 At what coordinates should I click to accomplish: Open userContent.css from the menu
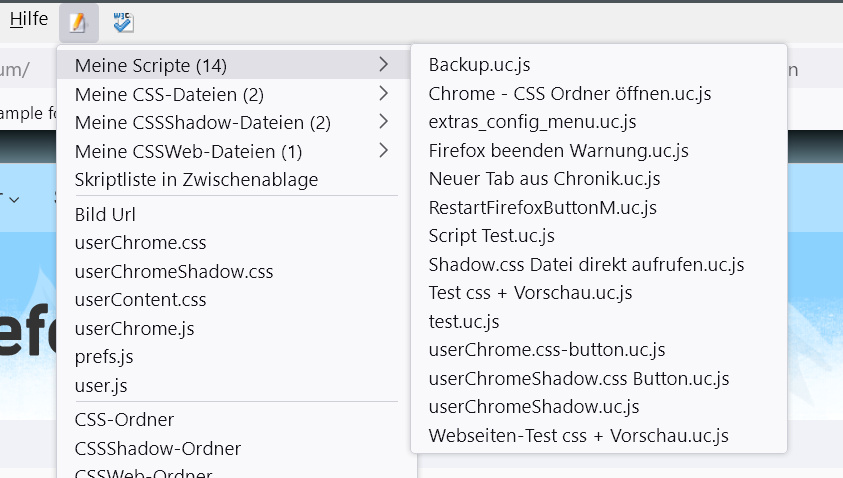pyautogui.click(x=140, y=300)
